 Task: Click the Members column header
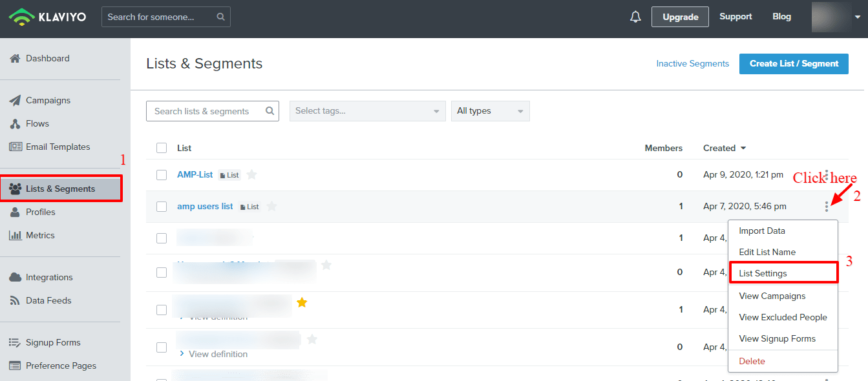point(663,148)
